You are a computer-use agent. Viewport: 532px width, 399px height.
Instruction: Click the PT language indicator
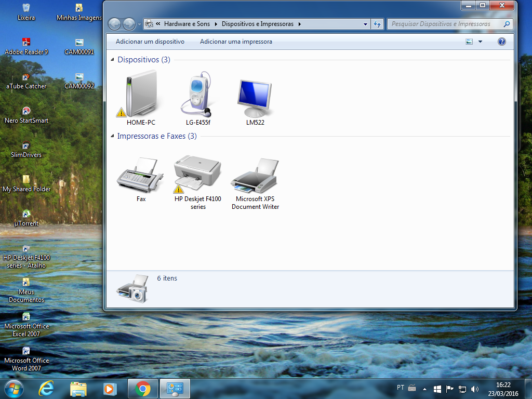pos(401,388)
